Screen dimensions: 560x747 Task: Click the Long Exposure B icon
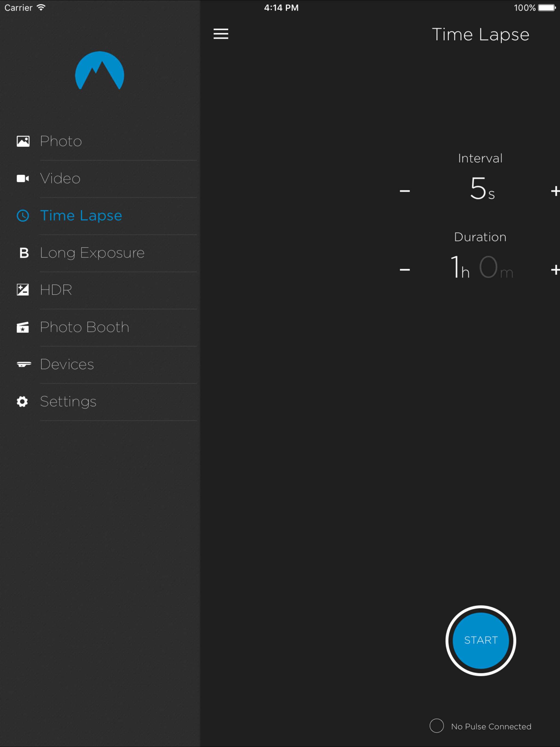pyautogui.click(x=24, y=253)
